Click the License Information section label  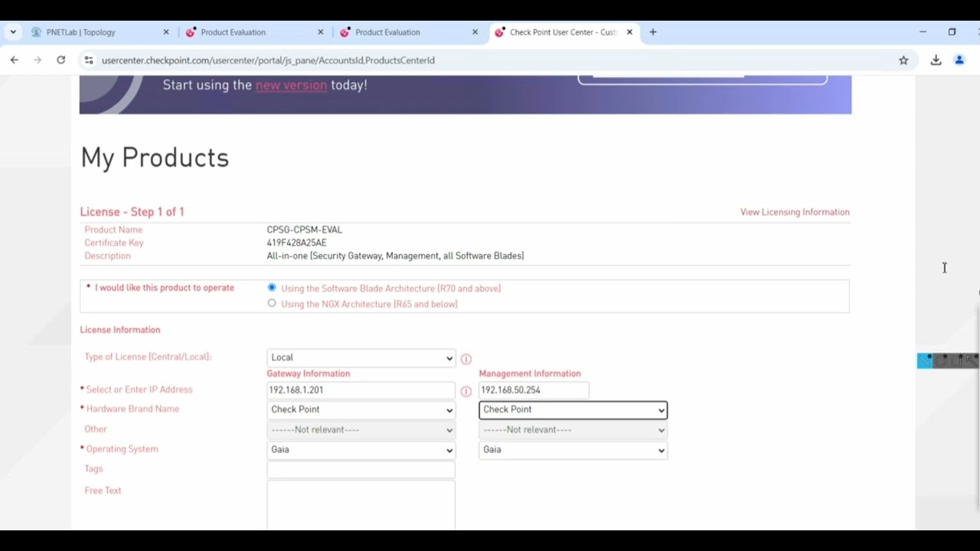click(120, 330)
